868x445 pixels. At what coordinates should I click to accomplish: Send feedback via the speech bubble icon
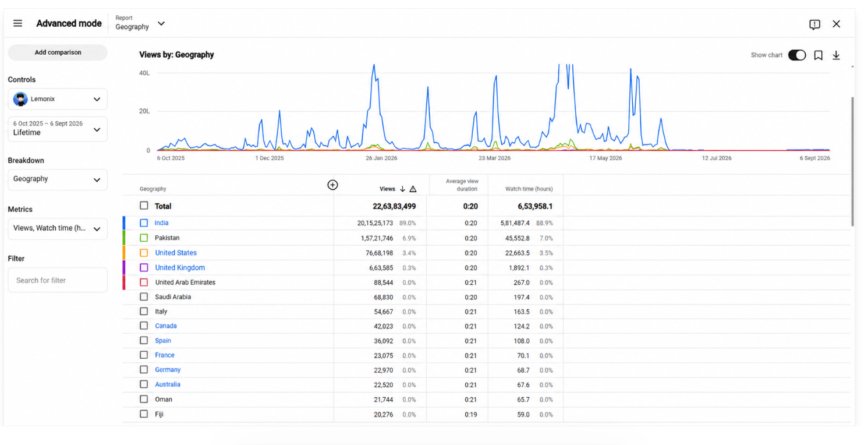(814, 24)
